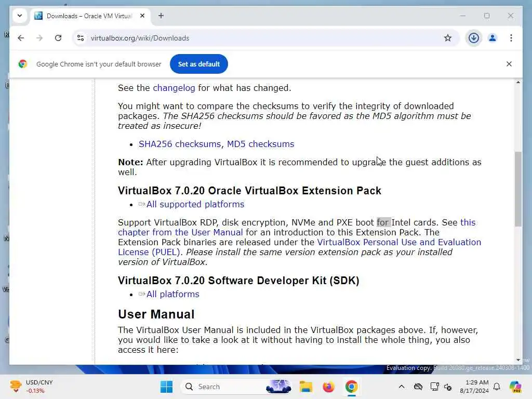Click the scrollbar up arrow
This screenshot has width=532, height=399.
(518, 82)
